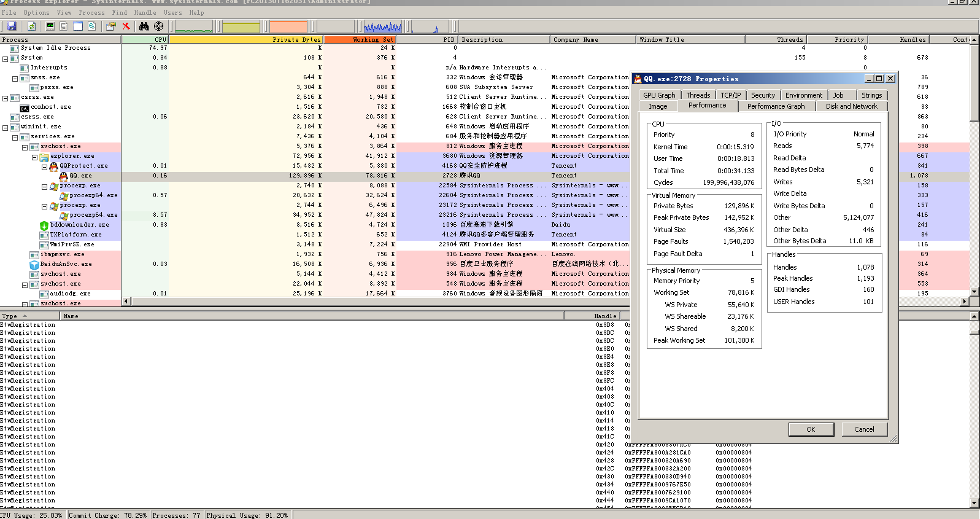Click the red X Kill Process icon
Screen dimensions: 980x519
pos(126,26)
